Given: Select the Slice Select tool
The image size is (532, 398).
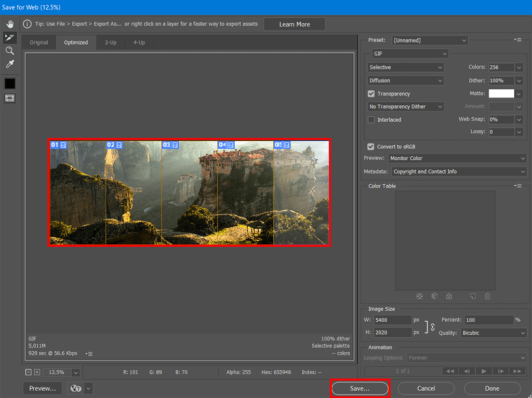Looking at the screenshot, I should (10, 37).
